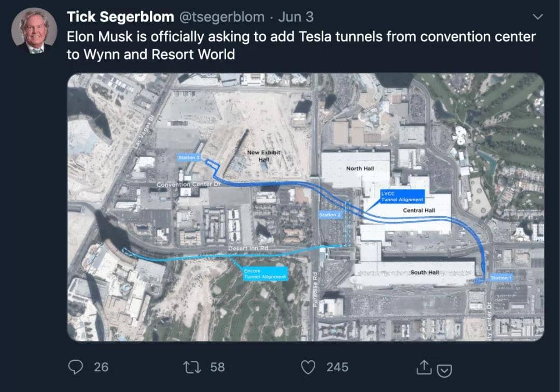Open the map image at North Hall
Image resolution: width=560 pixels, height=392 pixels.
tap(360, 169)
